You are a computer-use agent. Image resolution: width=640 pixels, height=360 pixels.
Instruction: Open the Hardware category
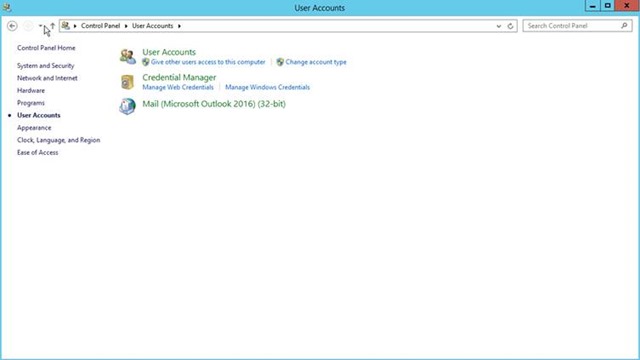click(x=31, y=90)
